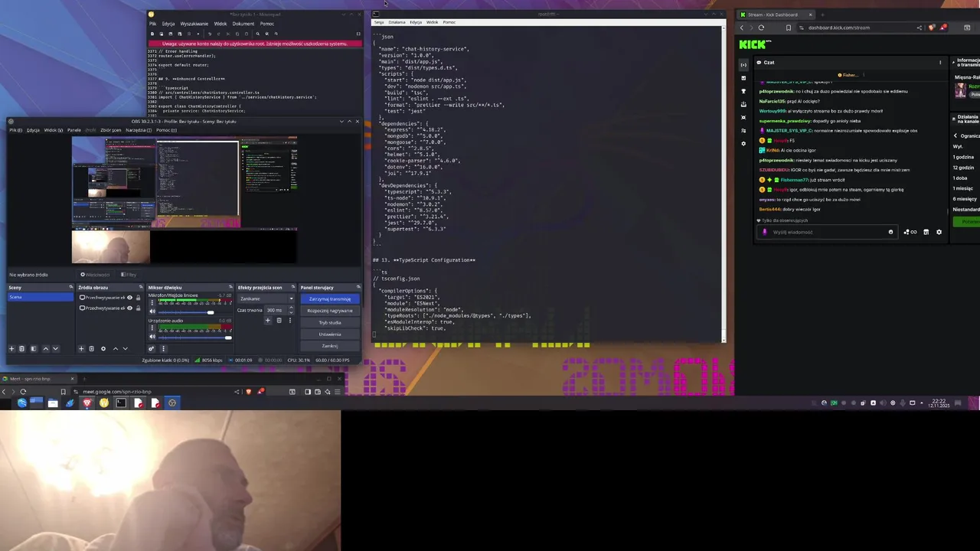This screenshot has height=551, width=980.
Task: Remove the selected source in Źródła obrazu panel
Action: 91,349
